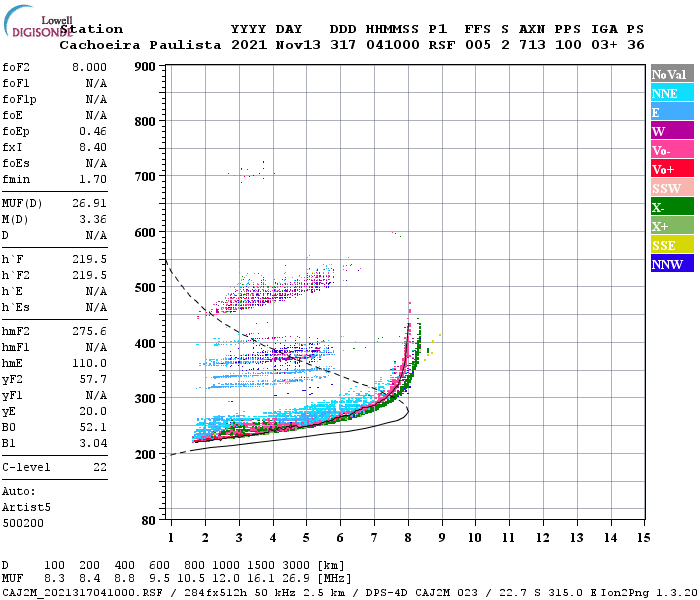Click the day number 317 in header
This screenshot has width=700, height=600.
tap(343, 45)
